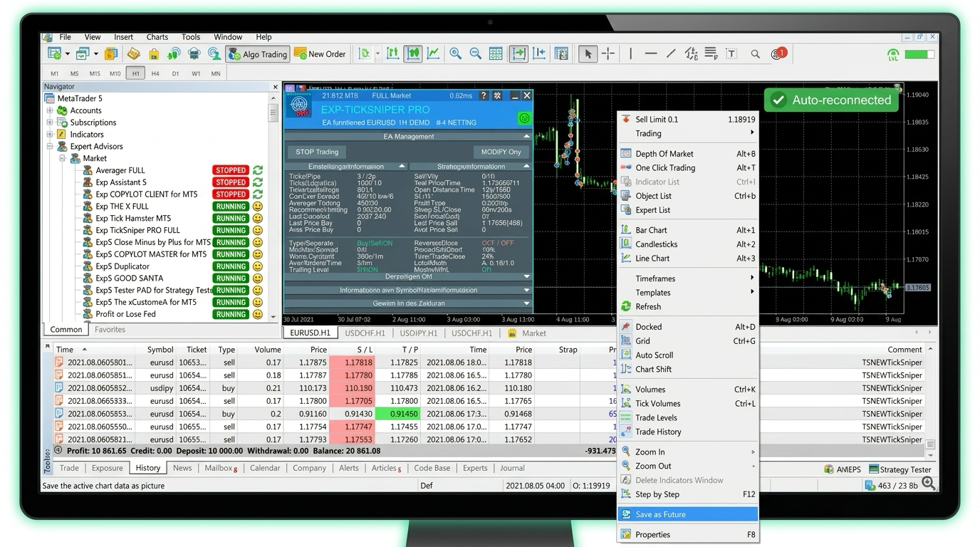Switch to candlestick chart via toolbar icon

(x=413, y=53)
